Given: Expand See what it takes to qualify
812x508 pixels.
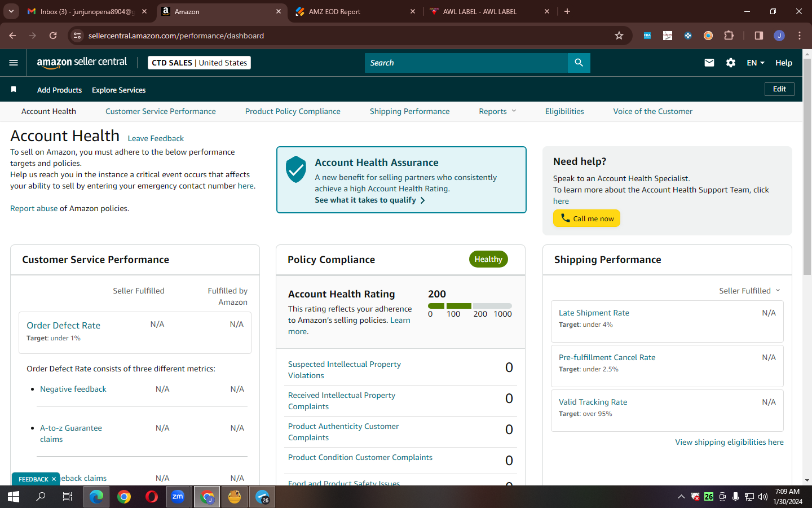Looking at the screenshot, I should 370,200.
